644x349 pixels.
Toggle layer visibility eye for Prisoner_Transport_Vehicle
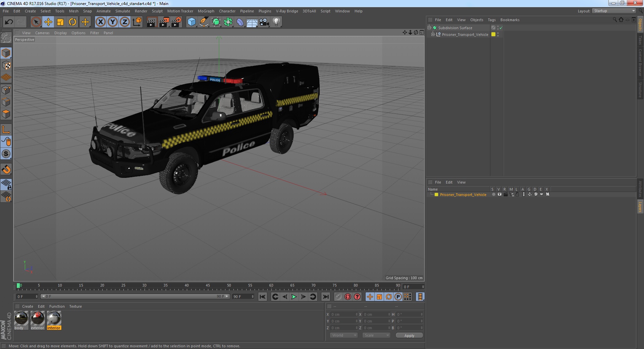pos(499,194)
